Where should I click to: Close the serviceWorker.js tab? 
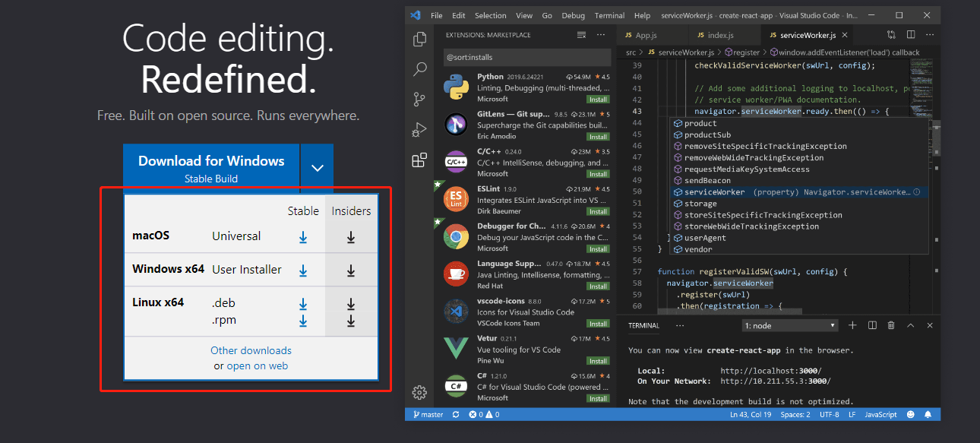click(845, 35)
